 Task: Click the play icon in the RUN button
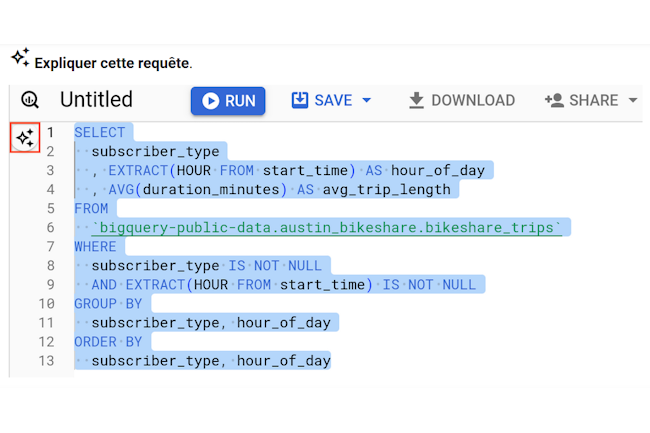211,101
